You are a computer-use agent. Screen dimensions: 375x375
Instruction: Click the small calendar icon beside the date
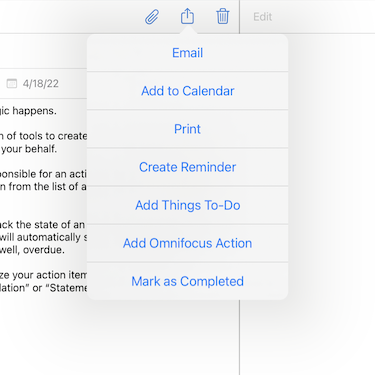(12, 83)
